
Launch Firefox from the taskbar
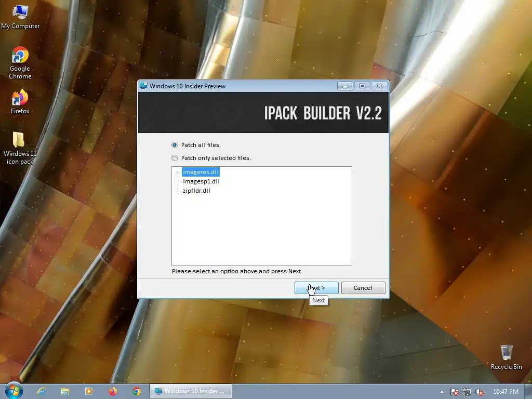[113, 391]
